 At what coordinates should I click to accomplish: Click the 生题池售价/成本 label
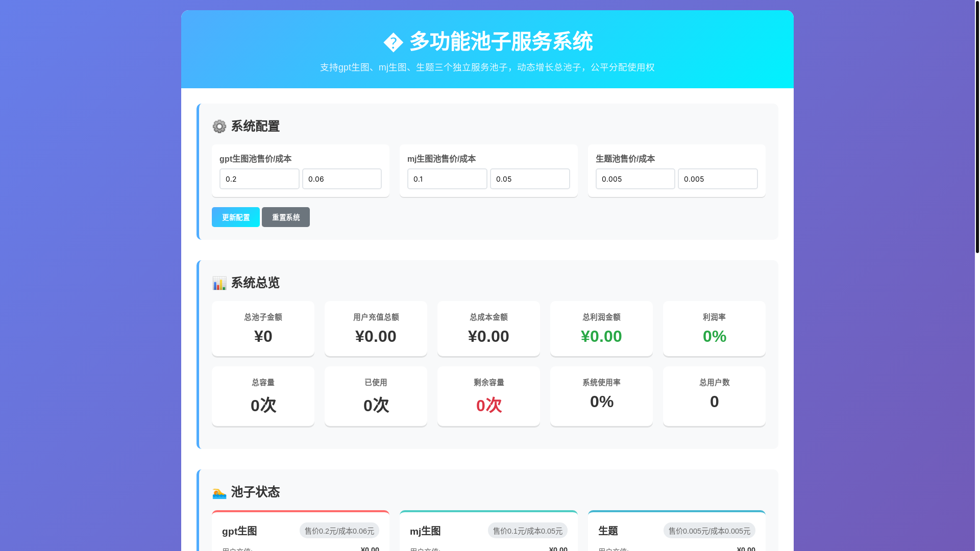coord(625,159)
